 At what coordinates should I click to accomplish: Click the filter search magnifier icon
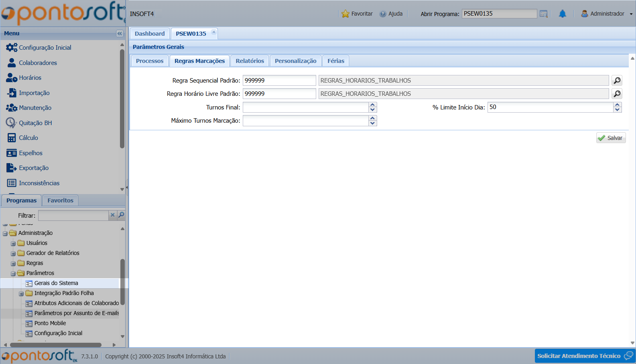[x=121, y=215]
